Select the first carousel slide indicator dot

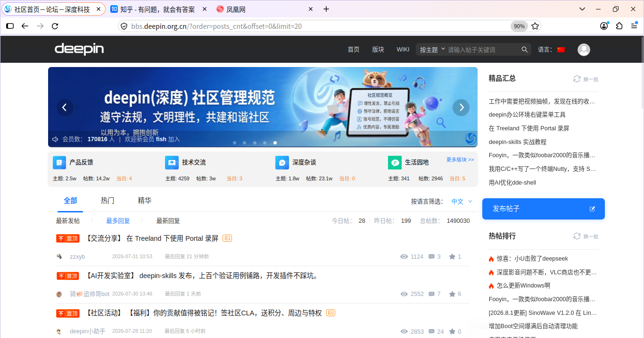tap(234, 143)
